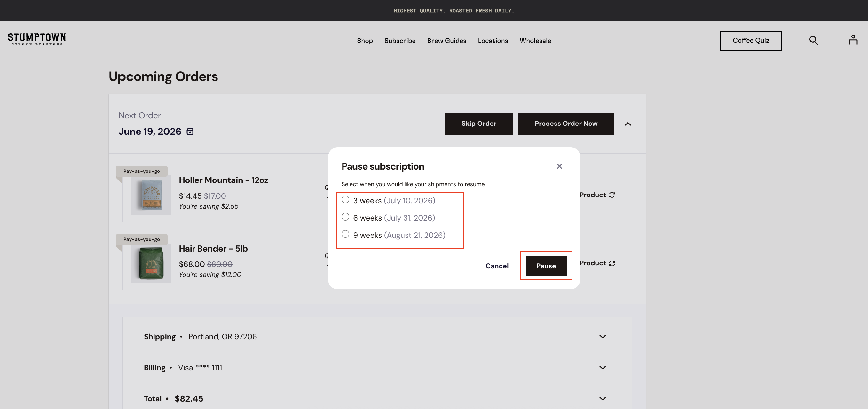The height and width of the screenshot is (409, 868).
Task: Click the Visa **** 1111 billing text
Action: (x=200, y=367)
